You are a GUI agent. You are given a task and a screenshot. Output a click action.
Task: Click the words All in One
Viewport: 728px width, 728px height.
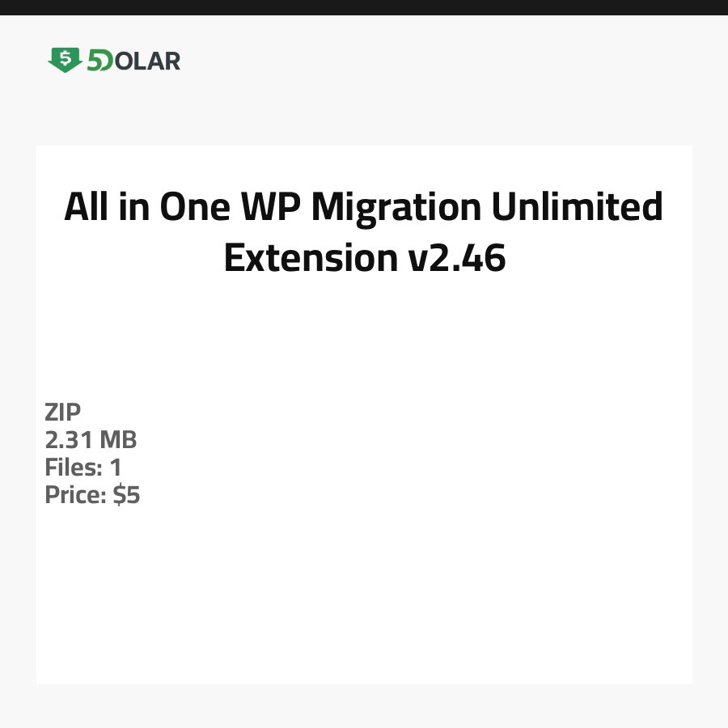pyautogui.click(x=149, y=208)
